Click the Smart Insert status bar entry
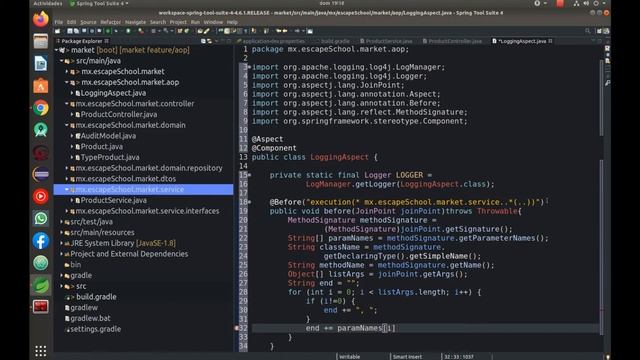The height and width of the screenshot is (360, 640). [407, 357]
